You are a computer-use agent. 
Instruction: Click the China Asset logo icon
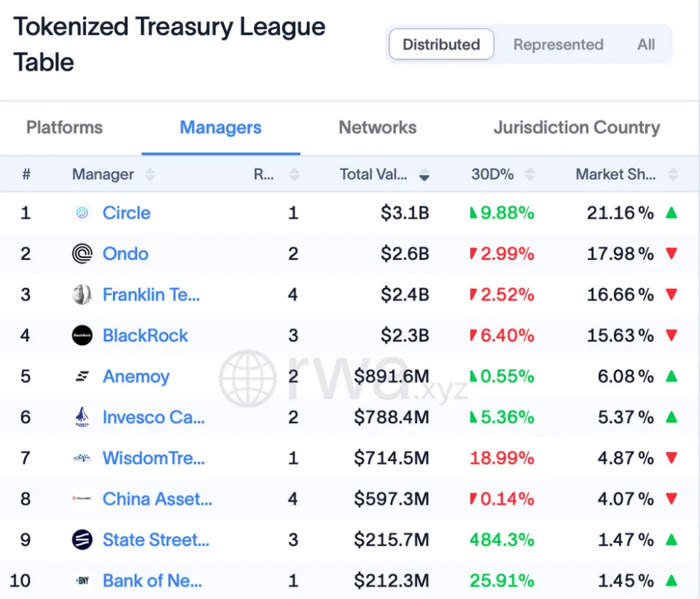coord(82,499)
